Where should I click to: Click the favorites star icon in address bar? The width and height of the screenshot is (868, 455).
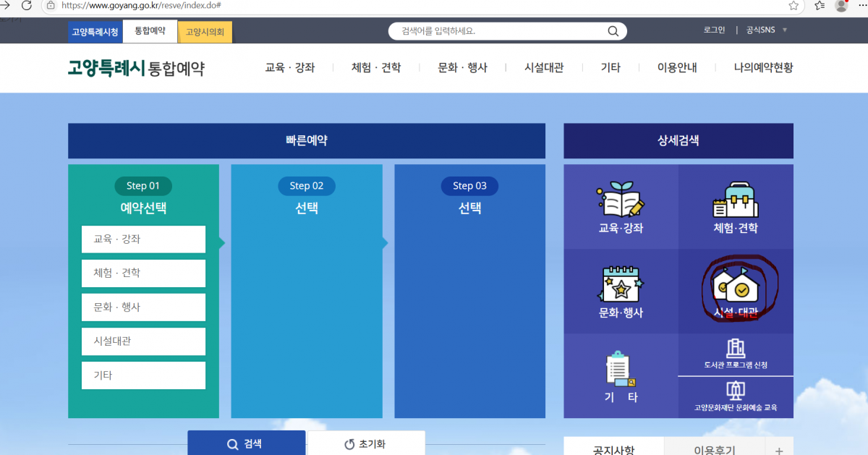(x=793, y=5)
